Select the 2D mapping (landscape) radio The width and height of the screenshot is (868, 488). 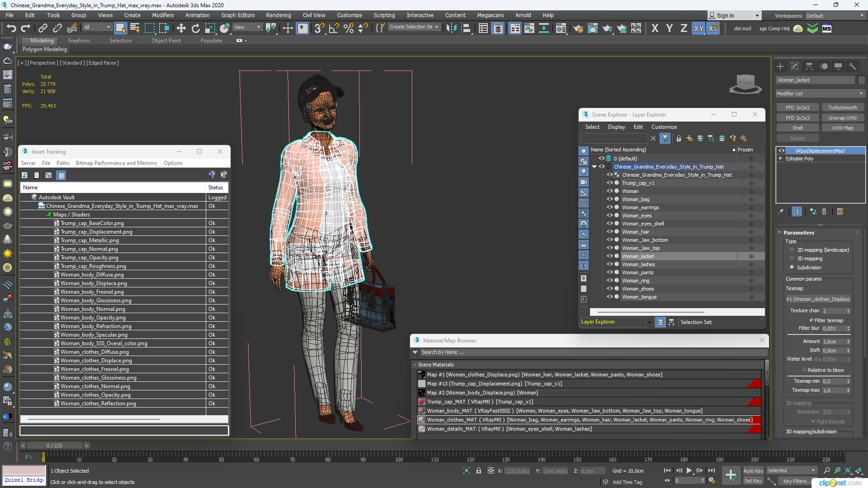[792, 250]
